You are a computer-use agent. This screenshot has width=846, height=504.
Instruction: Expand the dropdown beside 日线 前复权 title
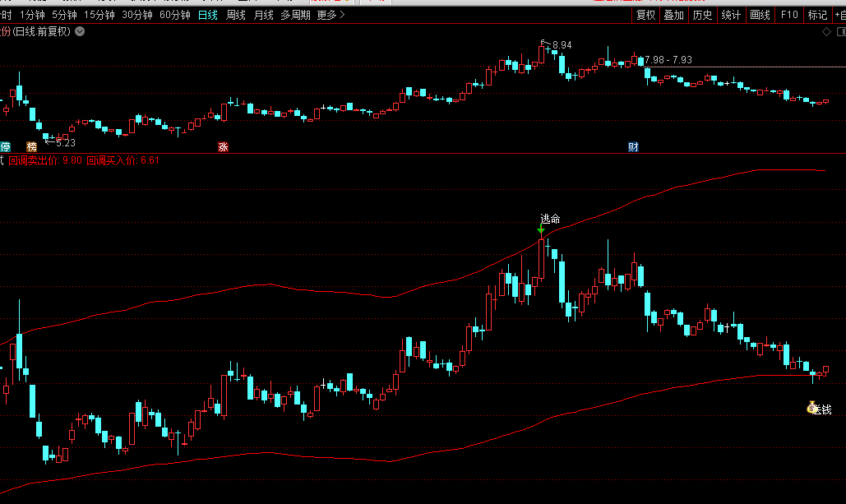tap(80, 32)
